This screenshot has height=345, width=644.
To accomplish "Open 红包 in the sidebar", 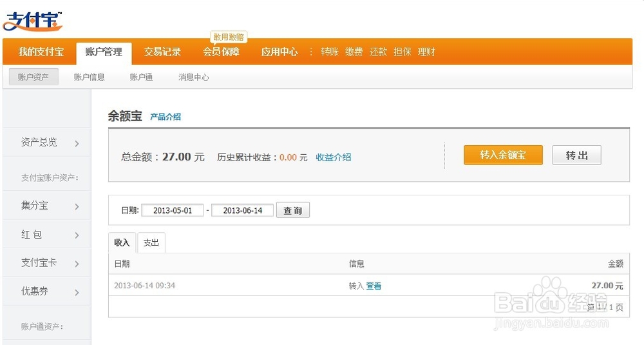I will tap(32, 234).
